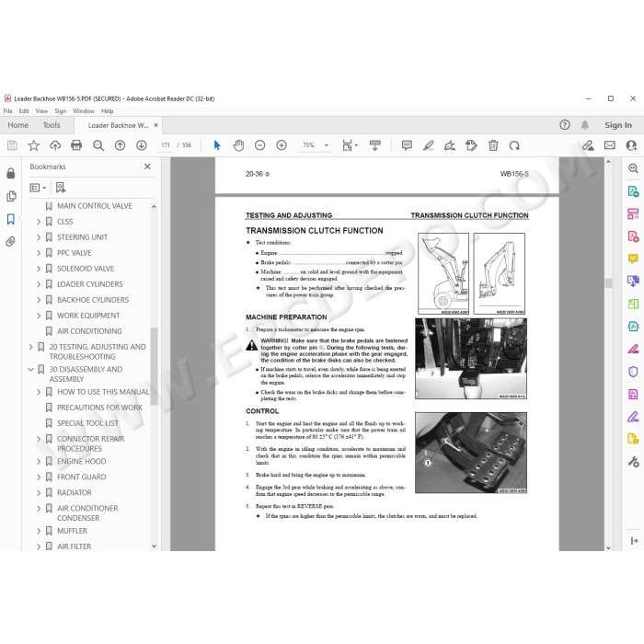Viewport: 644px width, 644px height.
Task: Switch to the Home tab
Action: 18,125
